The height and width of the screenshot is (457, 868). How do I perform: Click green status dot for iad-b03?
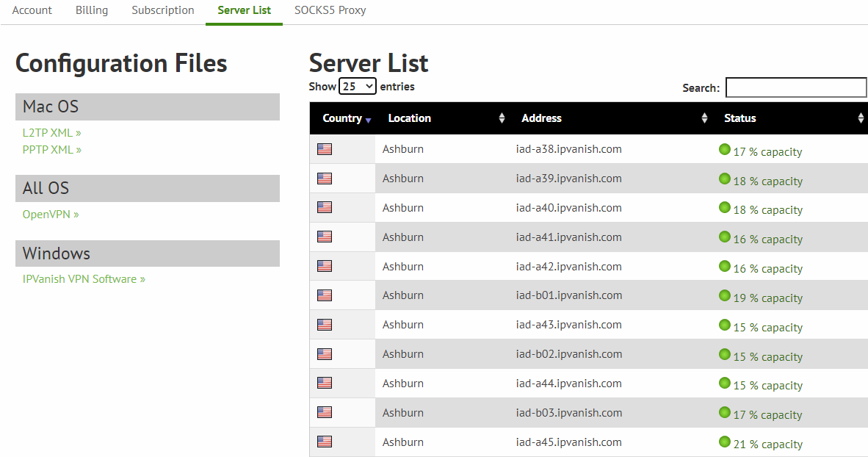click(725, 412)
